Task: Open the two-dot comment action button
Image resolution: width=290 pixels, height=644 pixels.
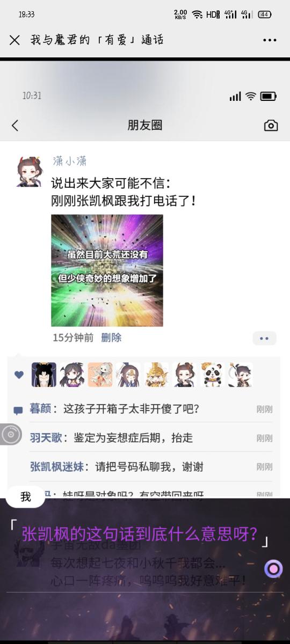Action: (x=264, y=338)
